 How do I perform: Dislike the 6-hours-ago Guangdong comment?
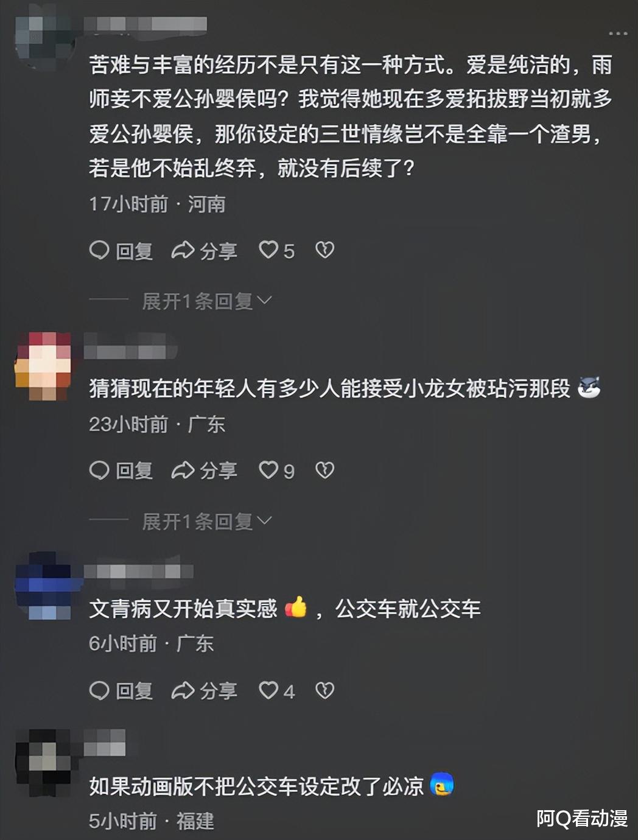[x=324, y=691]
